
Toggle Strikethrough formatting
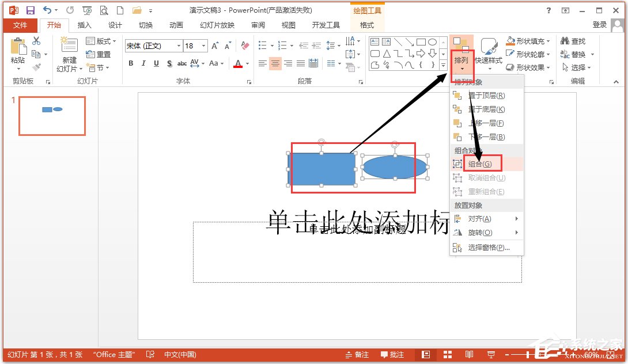(182, 63)
